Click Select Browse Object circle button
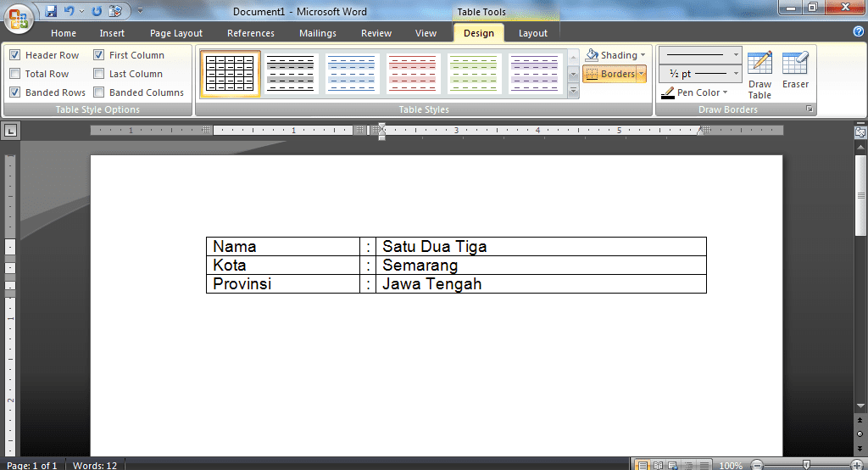 (x=860, y=434)
